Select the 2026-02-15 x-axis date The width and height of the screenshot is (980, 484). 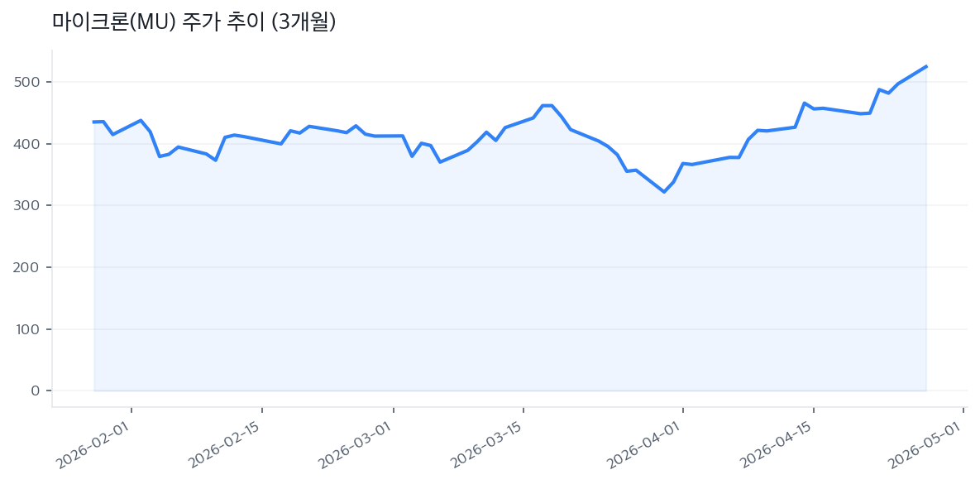(x=225, y=445)
